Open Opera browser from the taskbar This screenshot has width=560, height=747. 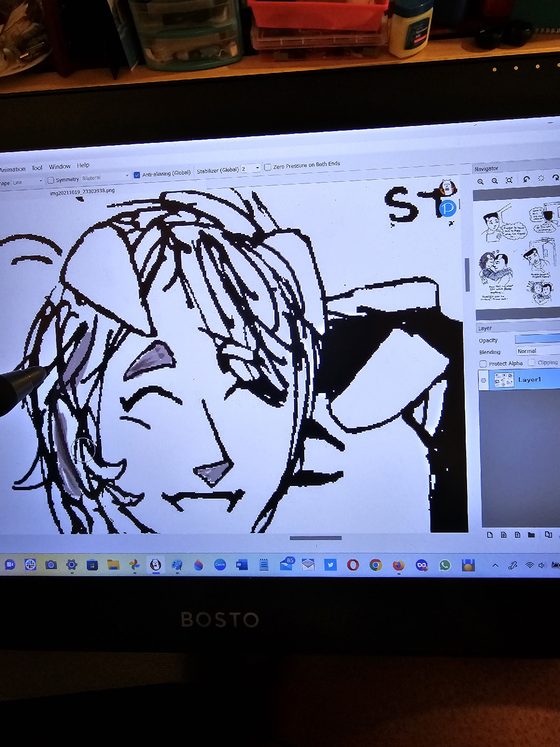coord(353,565)
